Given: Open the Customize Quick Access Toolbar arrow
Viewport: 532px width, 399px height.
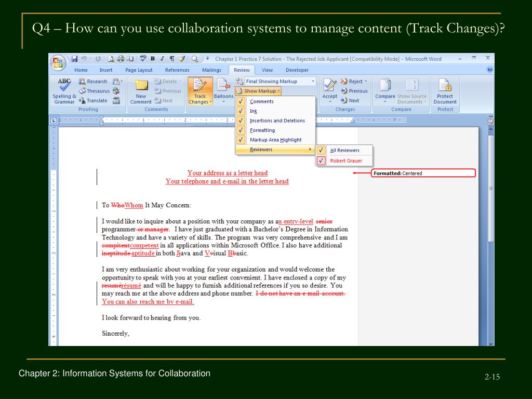Looking at the screenshot, I should tap(208, 59).
